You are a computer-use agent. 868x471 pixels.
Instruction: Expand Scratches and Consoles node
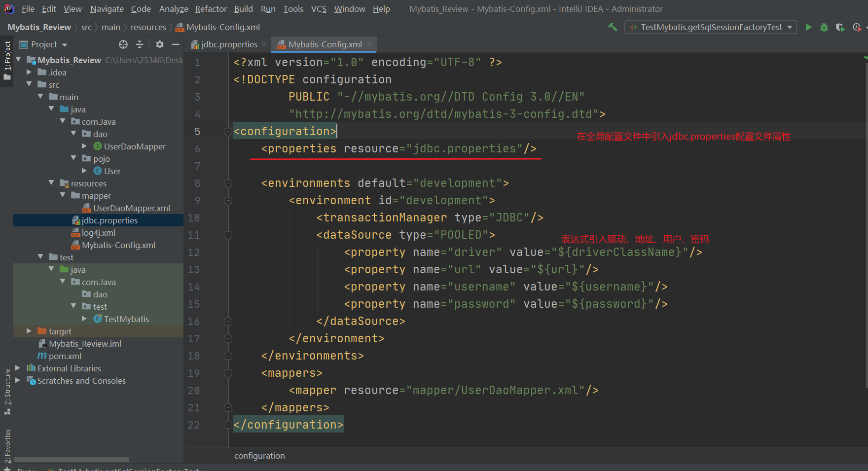click(x=18, y=380)
